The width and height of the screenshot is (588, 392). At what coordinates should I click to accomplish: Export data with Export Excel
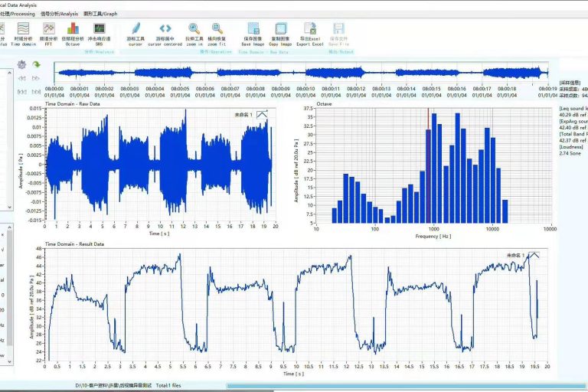(309, 31)
